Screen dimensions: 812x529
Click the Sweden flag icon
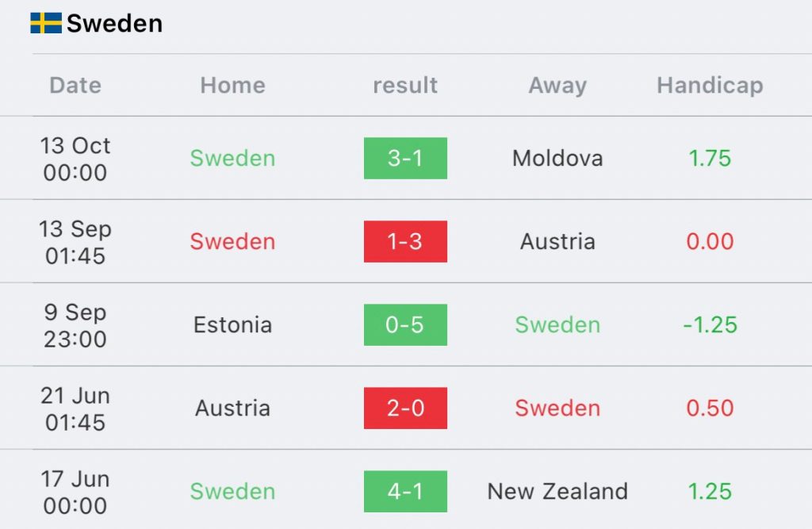[46, 23]
